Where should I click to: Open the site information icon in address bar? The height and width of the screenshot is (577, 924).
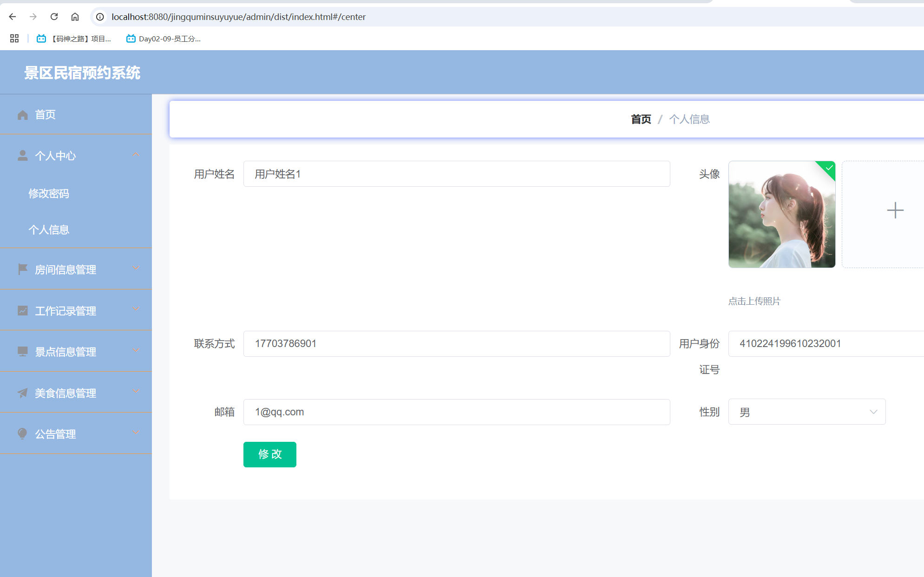pyautogui.click(x=100, y=17)
